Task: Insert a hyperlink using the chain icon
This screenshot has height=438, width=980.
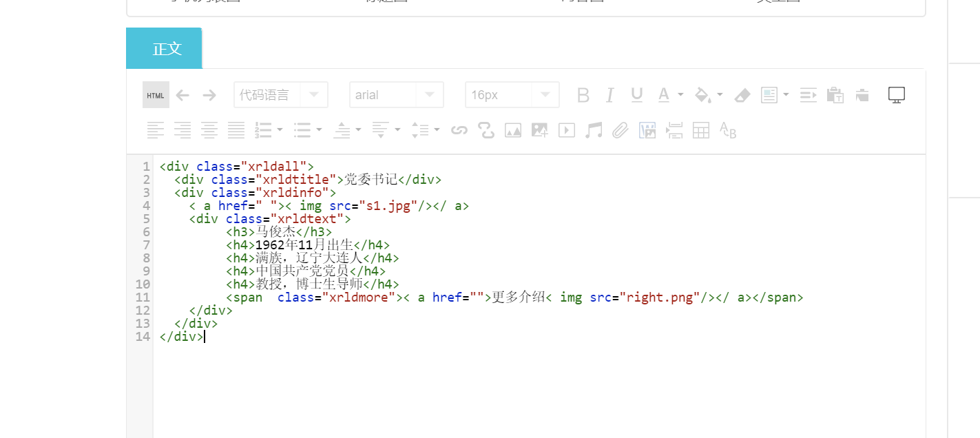Action: pyautogui.click(x=459, y=130)
